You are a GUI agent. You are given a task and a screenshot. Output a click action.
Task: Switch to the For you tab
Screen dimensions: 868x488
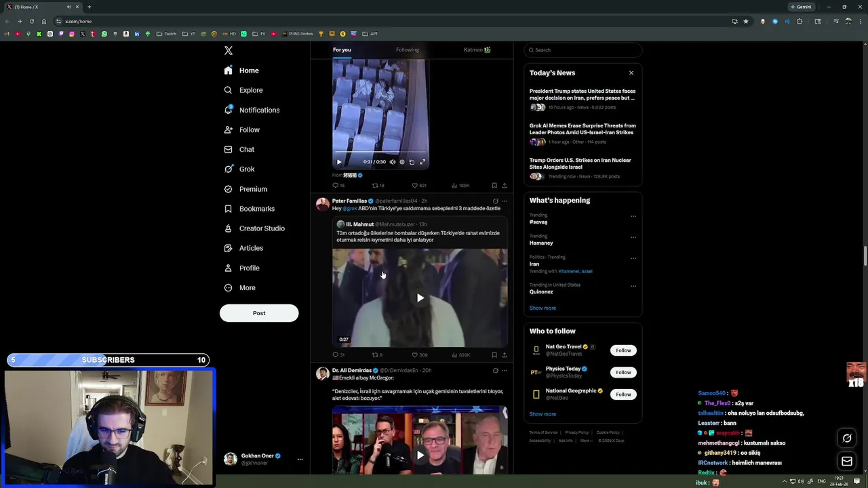coord(342,49)
